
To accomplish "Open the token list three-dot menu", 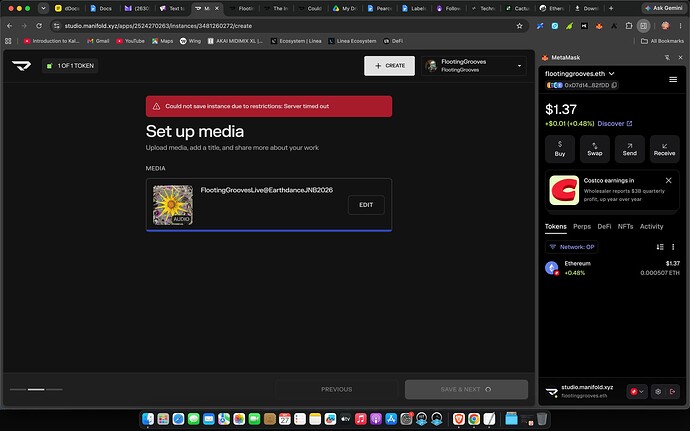I will tap(673, 247).
